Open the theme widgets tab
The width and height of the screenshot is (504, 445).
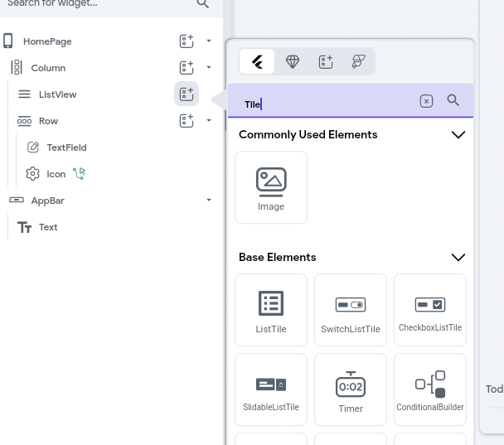click(x=359, y=61)
